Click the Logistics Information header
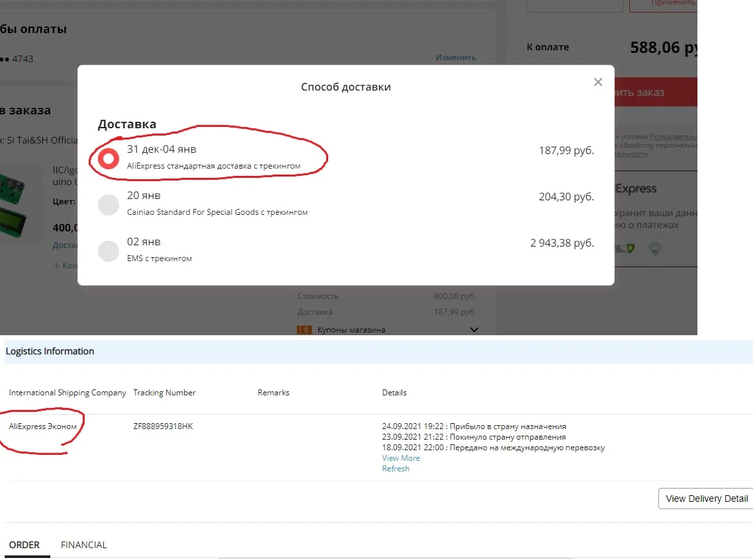The image size is (753, 560). click(50, 351)
